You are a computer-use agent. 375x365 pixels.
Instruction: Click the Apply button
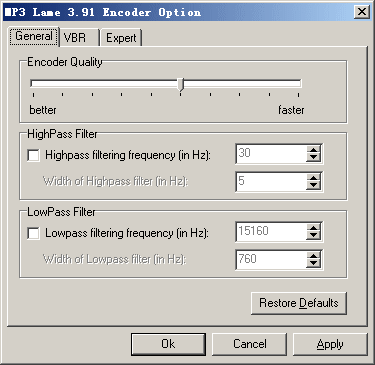(x=330, y=344)
